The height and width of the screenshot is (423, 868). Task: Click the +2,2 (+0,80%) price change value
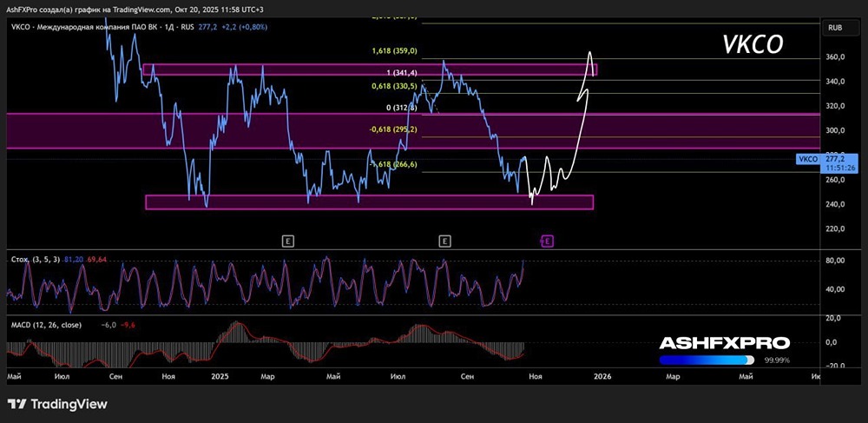(246, 26)
